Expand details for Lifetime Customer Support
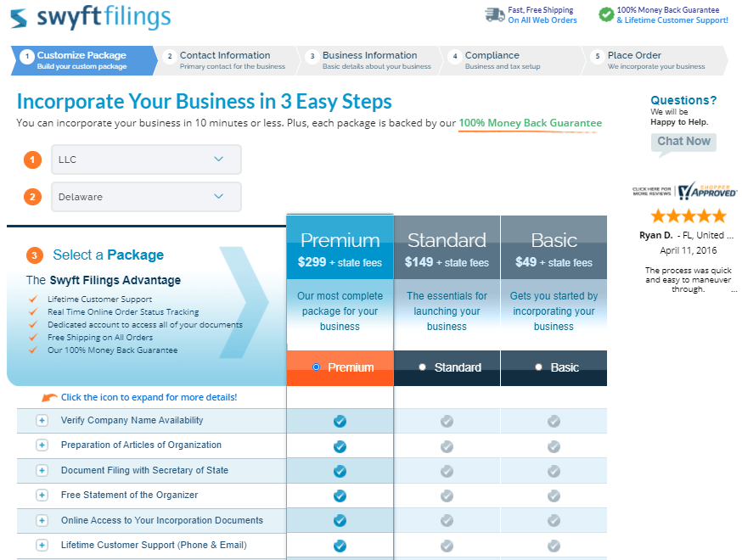Image resolution: width=742 pixels, height=560 pixels. coord(42,545)
